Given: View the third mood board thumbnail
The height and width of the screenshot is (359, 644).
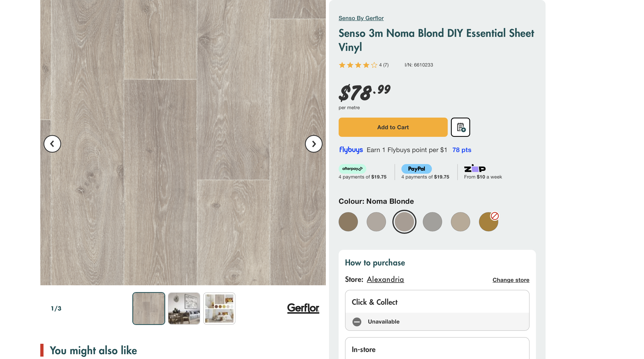Looking at the screenshot, I should point(219,309).
